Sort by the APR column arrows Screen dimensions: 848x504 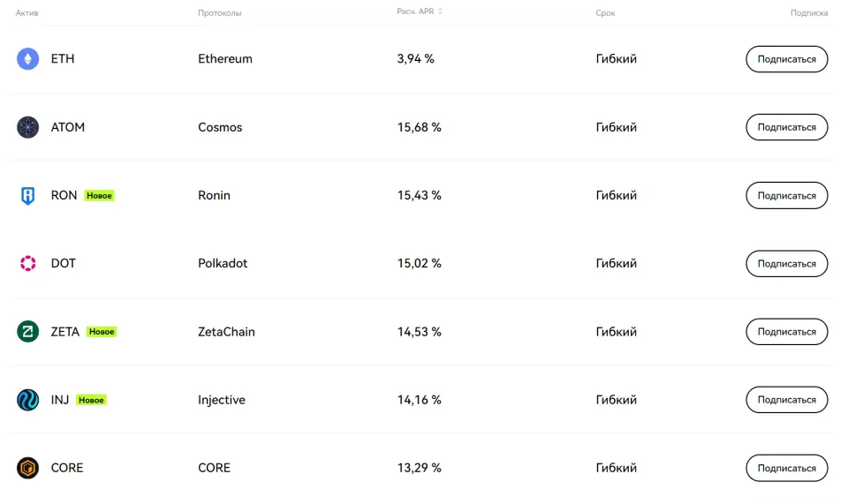pyautogui.click(x=440, y=11)
